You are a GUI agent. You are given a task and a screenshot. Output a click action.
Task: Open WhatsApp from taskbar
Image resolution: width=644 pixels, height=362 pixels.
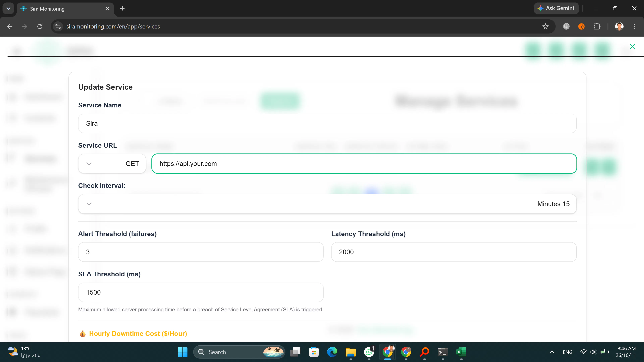pos(369,352)
